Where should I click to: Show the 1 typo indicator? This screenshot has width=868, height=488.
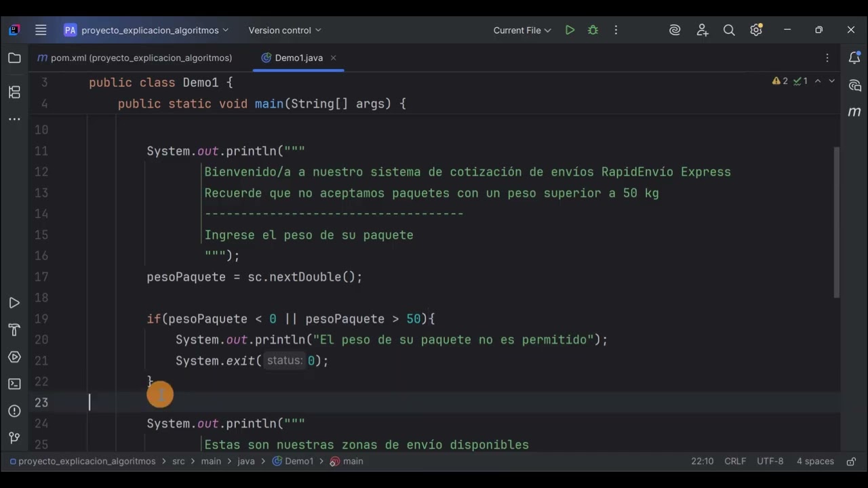[x=800, y=81]
